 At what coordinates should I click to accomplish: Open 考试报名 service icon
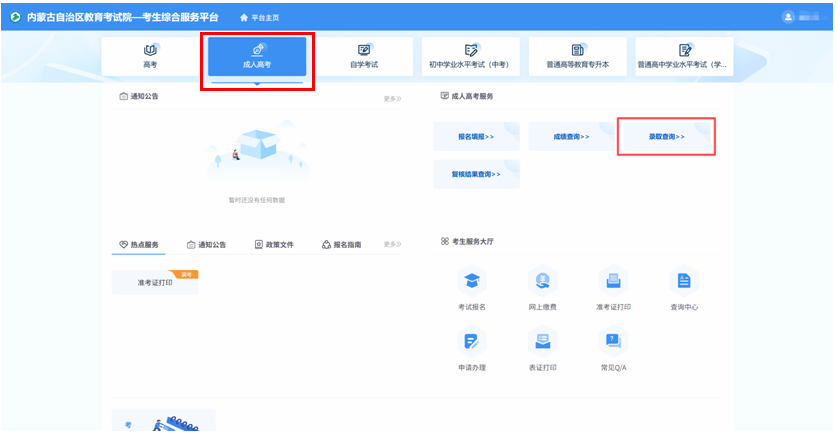click(x=472, y=281)
